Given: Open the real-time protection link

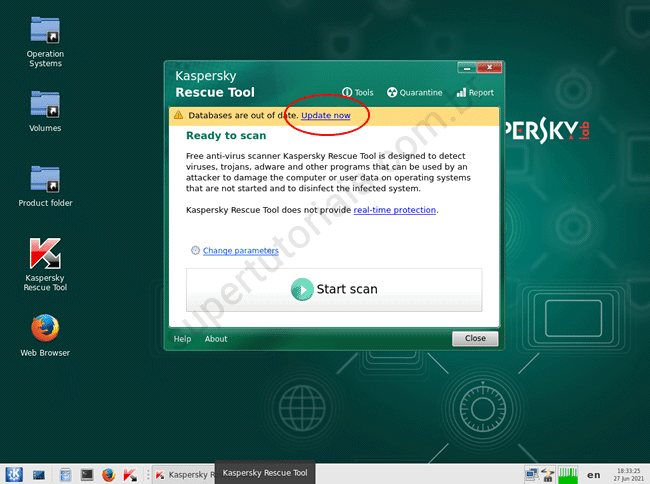Looking at the screenshot, I should click(395, 210).
